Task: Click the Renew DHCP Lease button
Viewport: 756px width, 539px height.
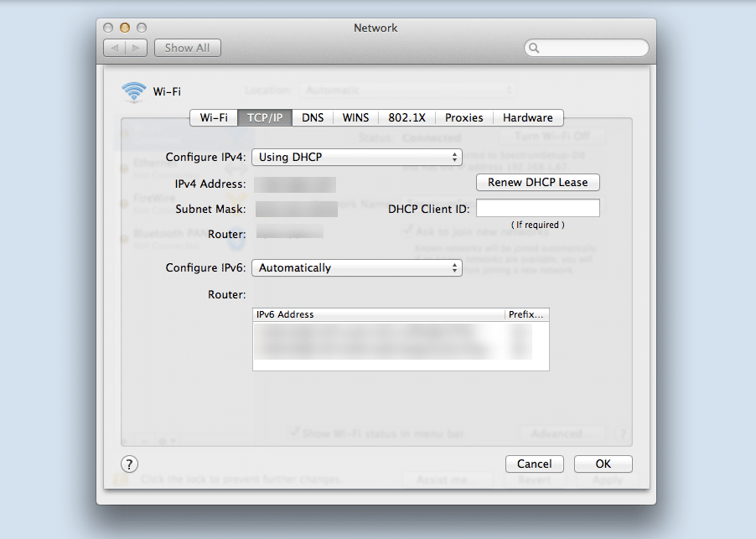Action: (537, 182)
